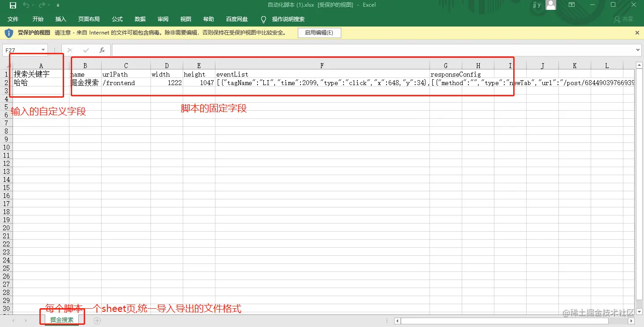
Task: Add a new sheet with the plus icon
Action: pyautogui.click(x=97, y=320)
